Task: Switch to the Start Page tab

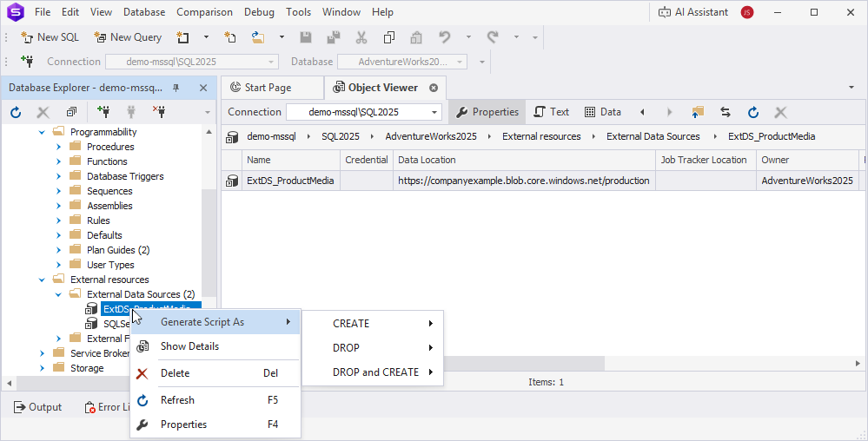Action: click(272, 88)
